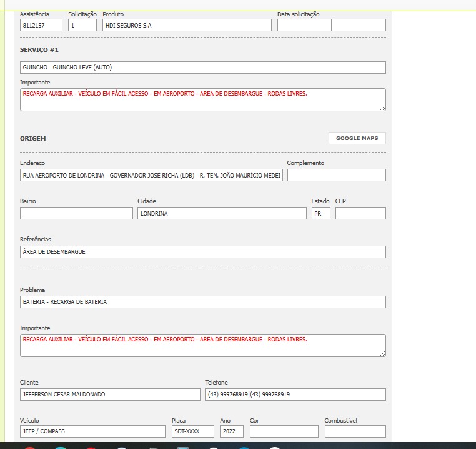Click into the empty Bairro field

(x=76, y=213)
